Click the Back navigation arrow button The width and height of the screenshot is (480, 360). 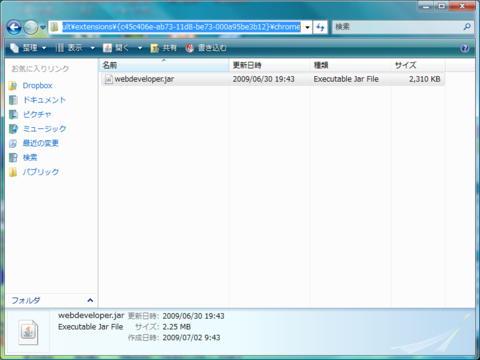pyautogui.click(x=14, y=27)
